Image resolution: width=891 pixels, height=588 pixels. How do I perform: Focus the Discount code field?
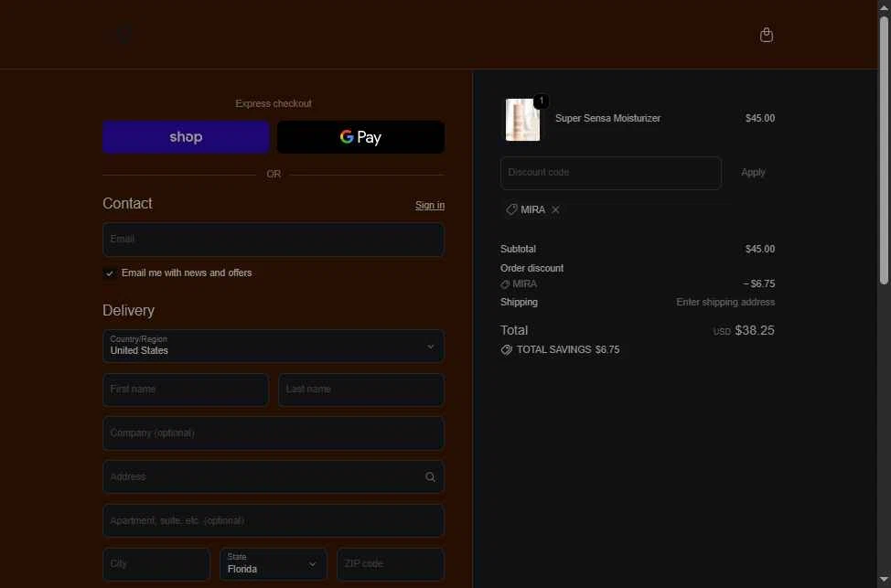pos(611,173)
